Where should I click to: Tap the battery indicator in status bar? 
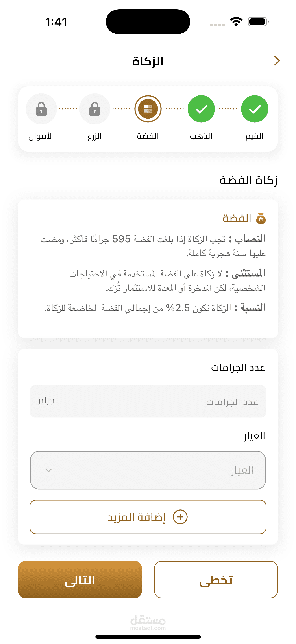coord(258,22)
